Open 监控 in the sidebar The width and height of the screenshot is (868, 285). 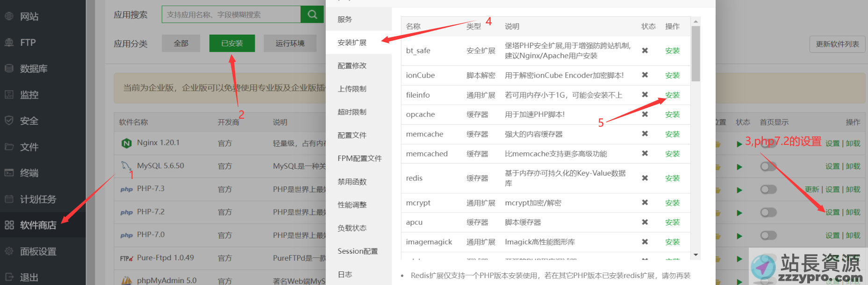[29, 95]
